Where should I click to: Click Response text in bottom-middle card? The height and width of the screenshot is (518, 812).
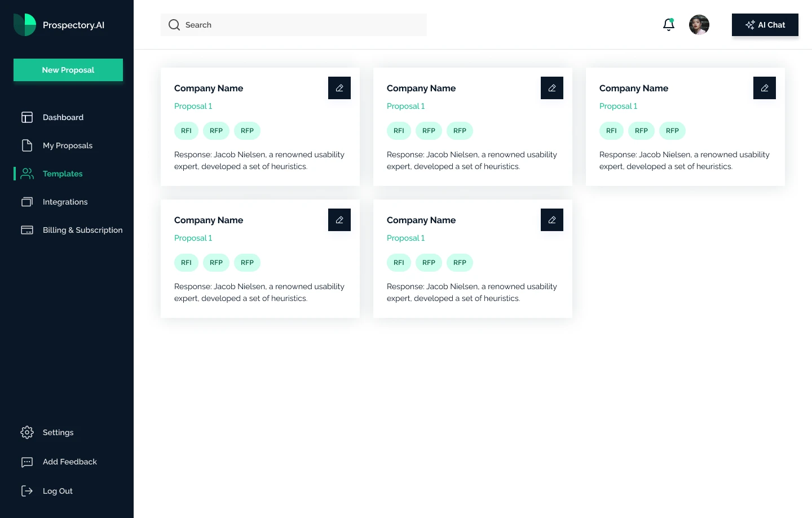click(472, 293)
